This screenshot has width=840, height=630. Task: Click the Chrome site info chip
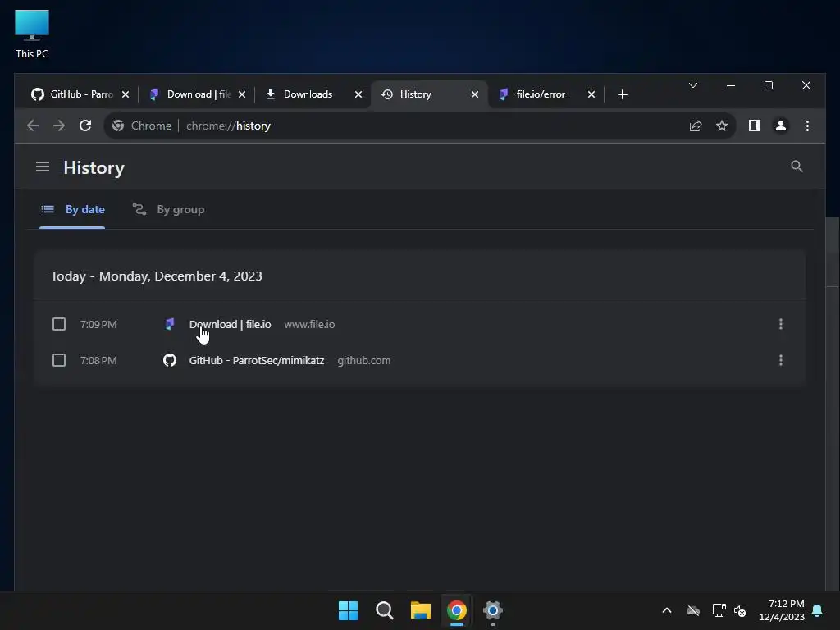click(142, 126)
